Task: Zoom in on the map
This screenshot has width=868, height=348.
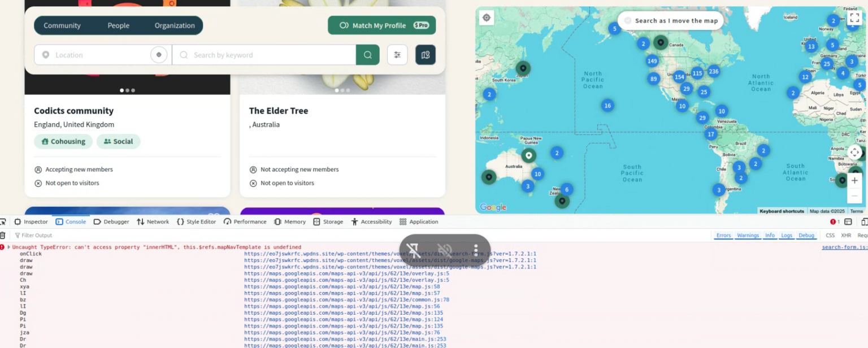Action: pyautogui.click(x=854, y=181)
